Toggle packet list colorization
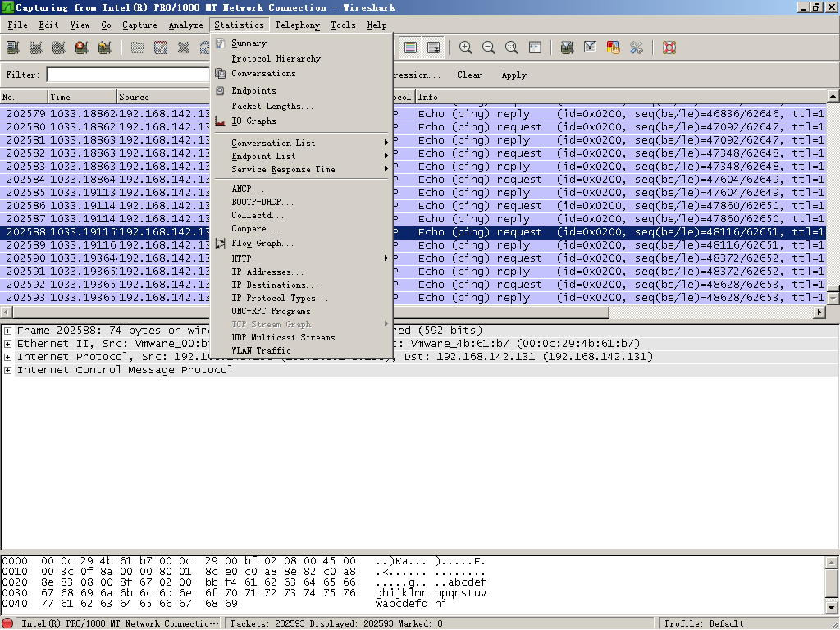This screenshot has width=840, height=630. click(410, 48)
